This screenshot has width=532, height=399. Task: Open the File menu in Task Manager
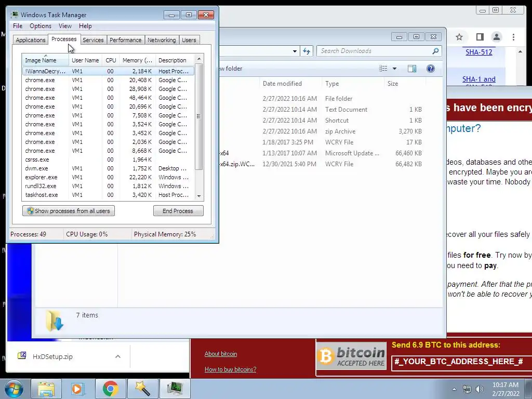coord(18,26)
